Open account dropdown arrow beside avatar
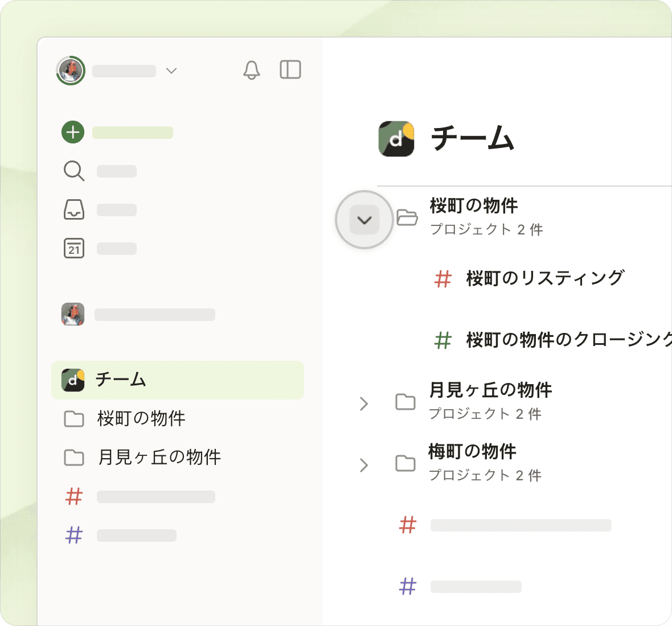The height and width of the screenshot is (626, 672). pyautogui.click(x=171, y=71)
